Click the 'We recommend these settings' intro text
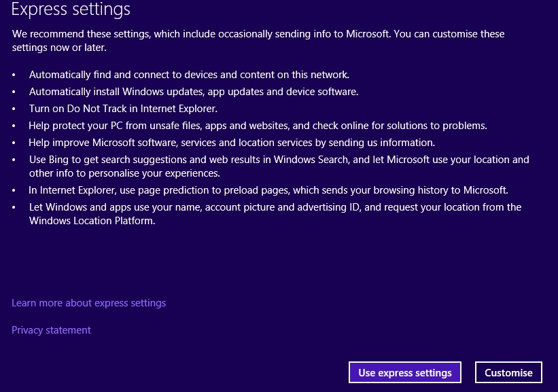558x392 pixels. click(258, 34)
